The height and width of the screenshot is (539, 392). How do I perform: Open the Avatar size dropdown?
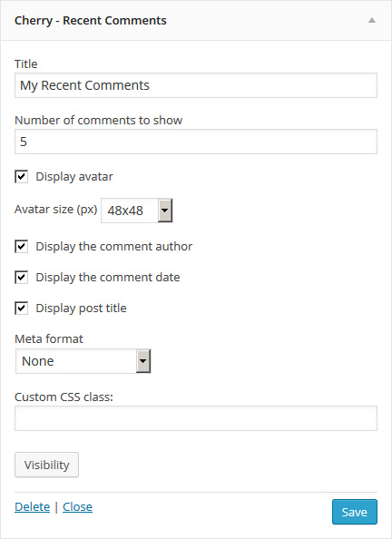click(x=136, y=211)
